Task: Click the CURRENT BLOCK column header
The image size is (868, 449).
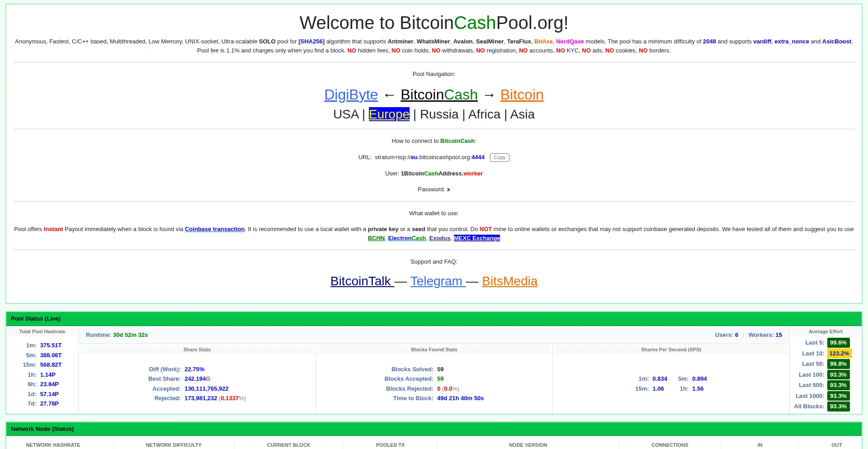Action: click(288, 445)
